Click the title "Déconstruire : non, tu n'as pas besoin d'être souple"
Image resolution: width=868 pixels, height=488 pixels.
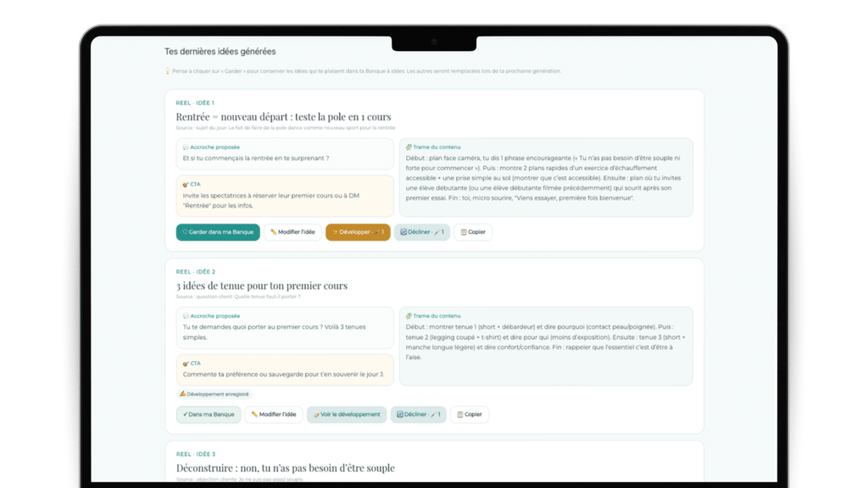286,468
